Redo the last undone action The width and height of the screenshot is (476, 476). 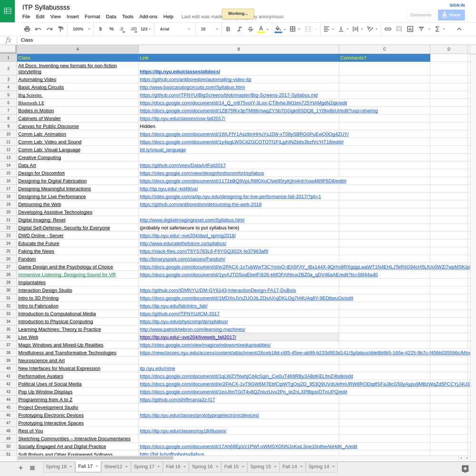point(50,29)
